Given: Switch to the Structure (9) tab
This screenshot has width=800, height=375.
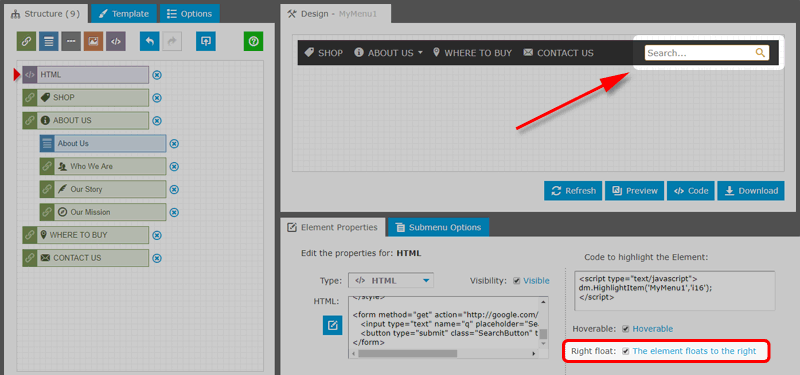Looking at the screenshot, I should coord(46,14).
